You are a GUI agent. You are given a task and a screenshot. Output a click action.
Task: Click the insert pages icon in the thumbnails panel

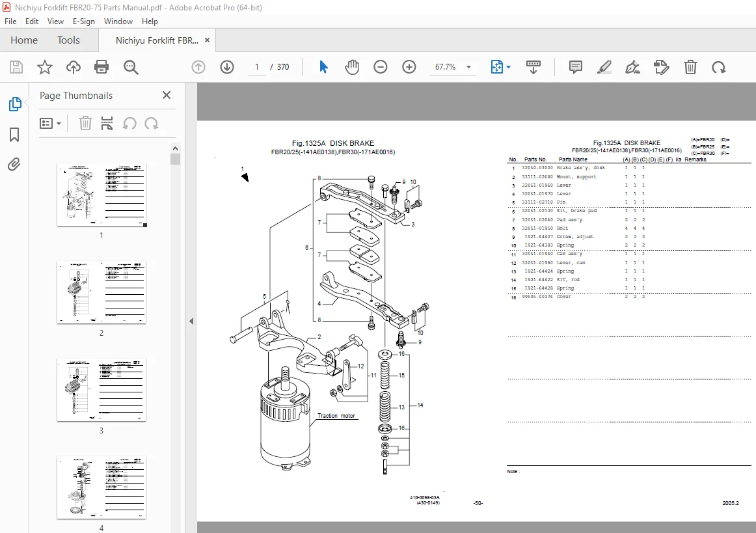pos(107,124)
